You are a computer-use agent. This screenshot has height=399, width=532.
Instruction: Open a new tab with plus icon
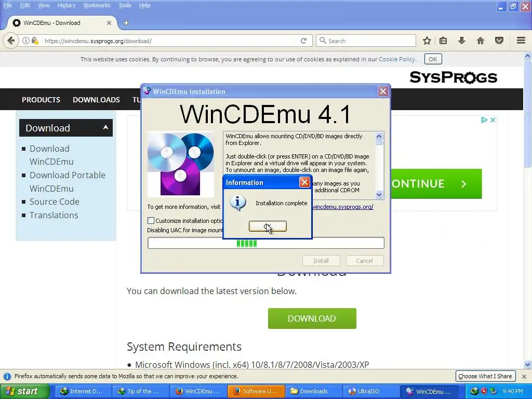pos(126,23)
